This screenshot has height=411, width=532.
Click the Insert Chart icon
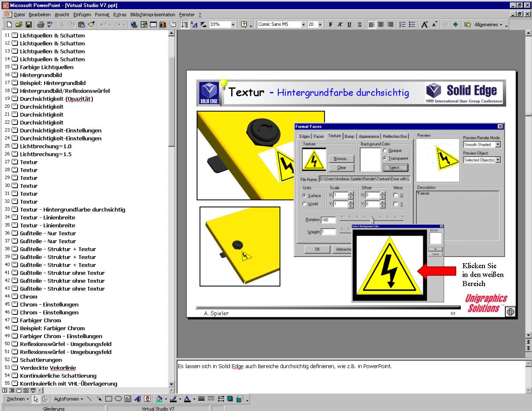pyautogui.click(x=163, y=25)
